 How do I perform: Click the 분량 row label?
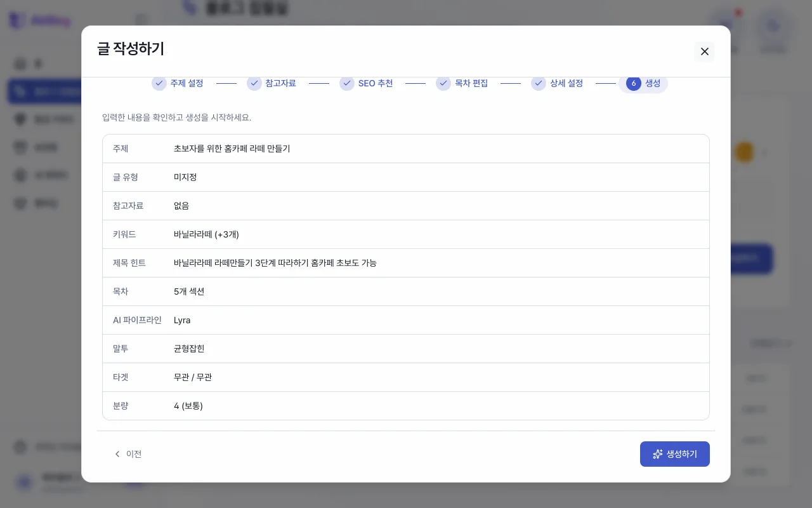121,406
